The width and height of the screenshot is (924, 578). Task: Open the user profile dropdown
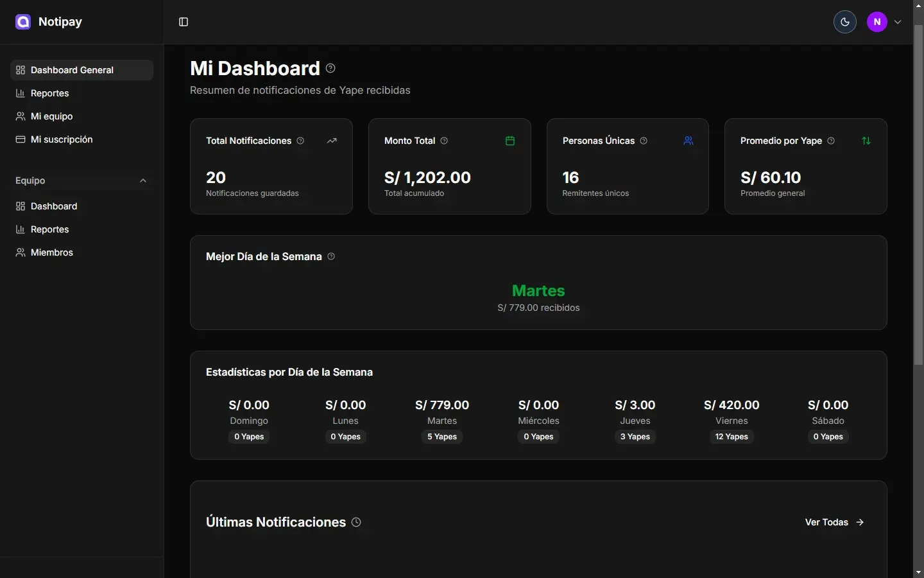point(898,22)
